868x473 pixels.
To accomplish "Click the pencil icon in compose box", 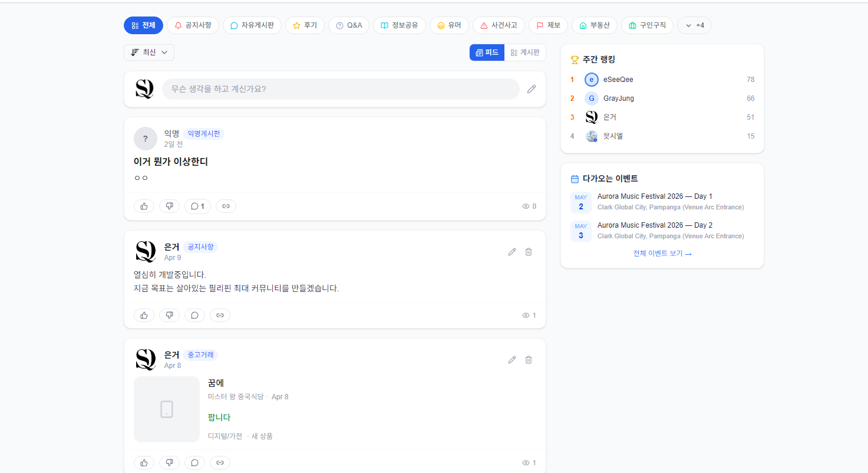I will (532, 89).
